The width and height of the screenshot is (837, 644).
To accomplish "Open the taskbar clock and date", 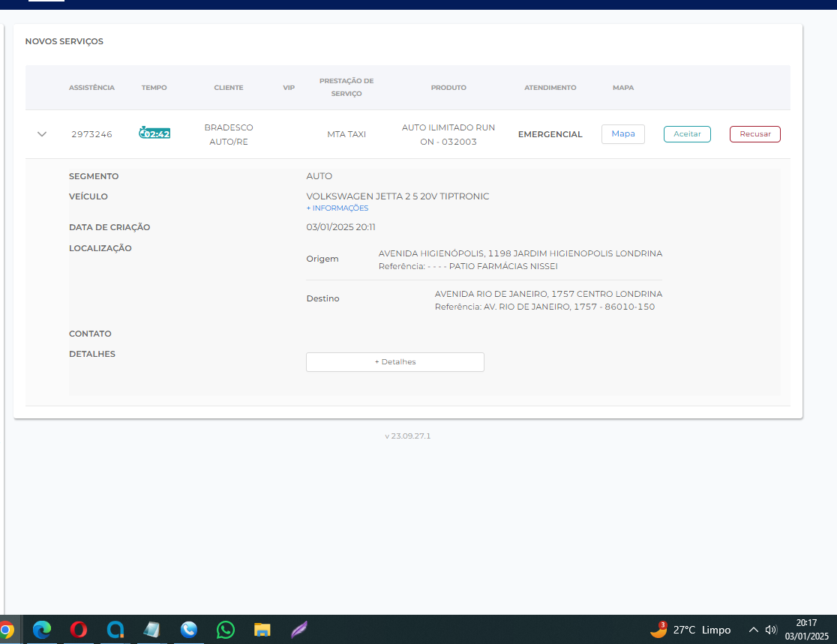I will coord(806,630).
